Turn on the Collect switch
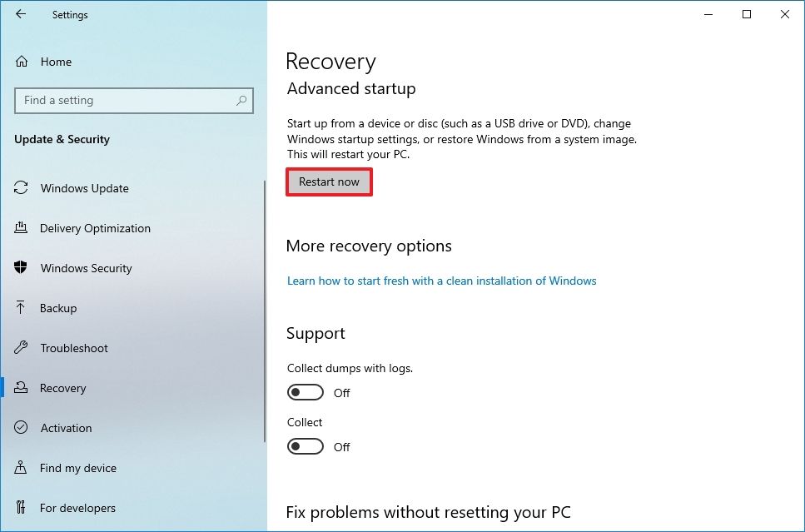 pyautogui.click(x=305, y=445)
